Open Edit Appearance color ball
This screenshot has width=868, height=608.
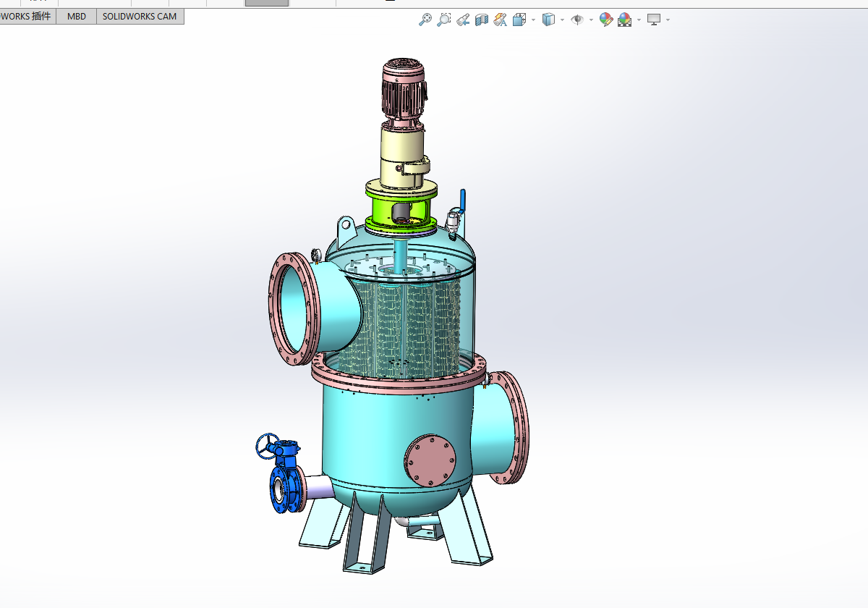point(606,20)
